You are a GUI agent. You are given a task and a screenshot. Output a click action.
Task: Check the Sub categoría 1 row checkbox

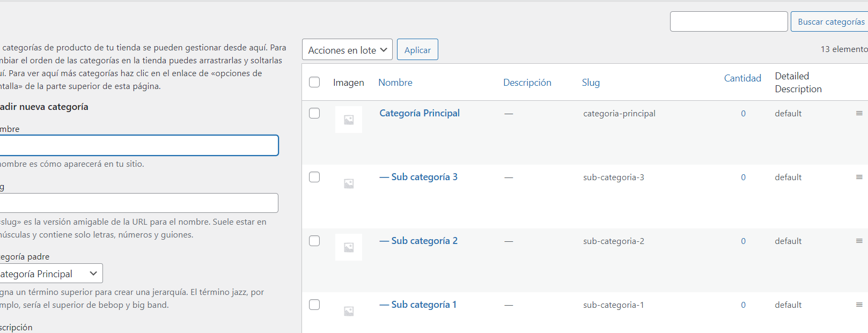(x=314, y=305)
